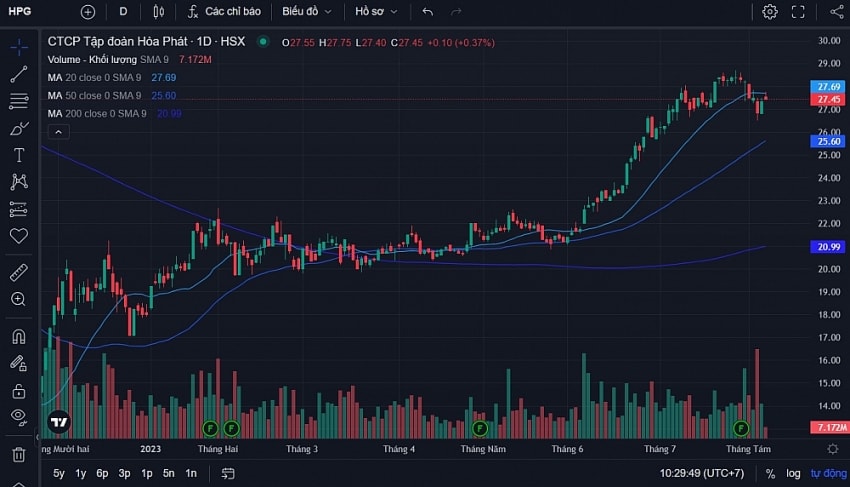This screenshot has width=850, height=487.
Task: Open F event marker near Tháng Tám
Action: [741, 428]
